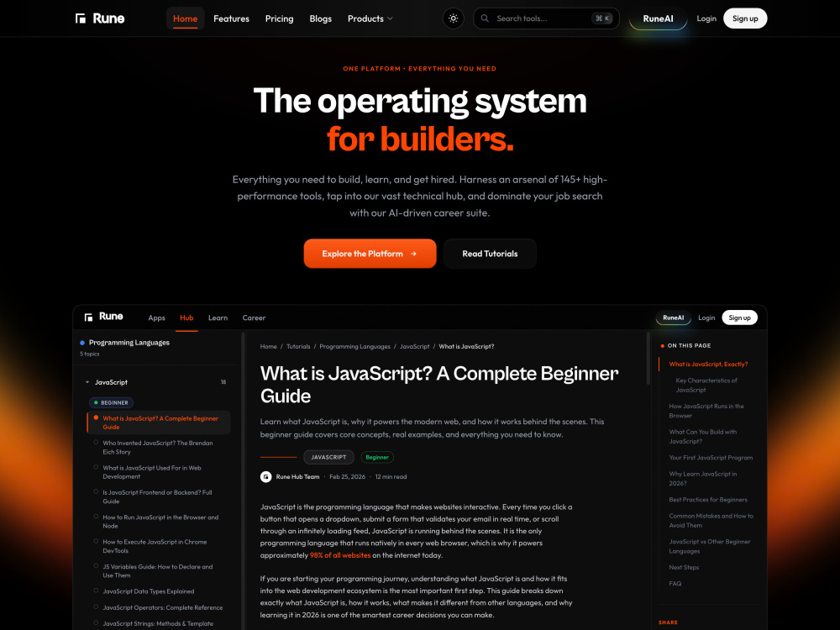This screenshot has width=840, height=630.
Task: Click the search magnifier icon
Action: 485,18
